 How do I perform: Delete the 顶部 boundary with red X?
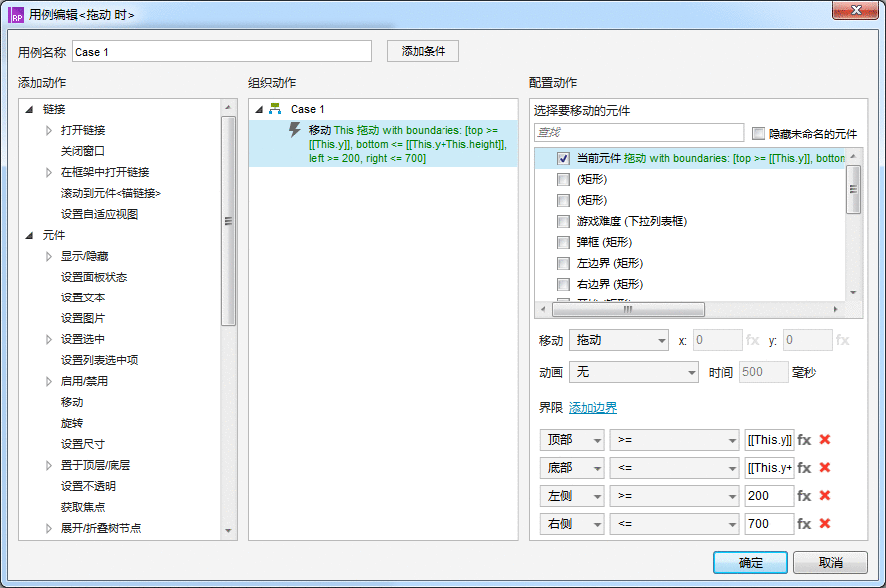[x=825, y=439]
